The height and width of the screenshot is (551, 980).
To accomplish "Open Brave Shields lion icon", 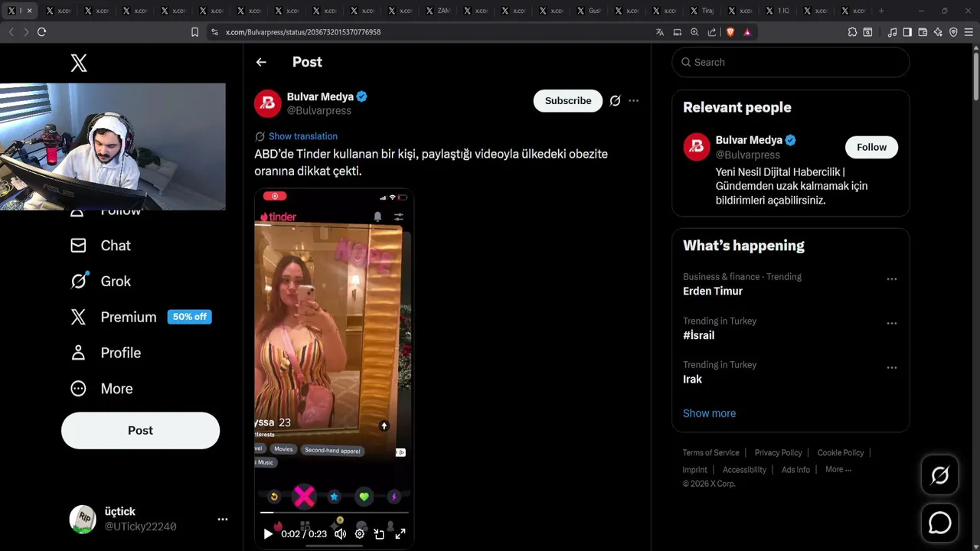I will click(730, 32).
